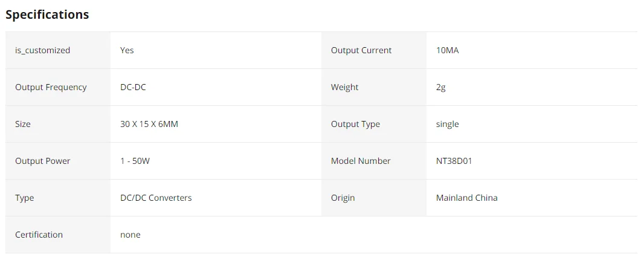644x257 pixels.
Task: Click the 'none' certification value
Action: pos(130,235)
